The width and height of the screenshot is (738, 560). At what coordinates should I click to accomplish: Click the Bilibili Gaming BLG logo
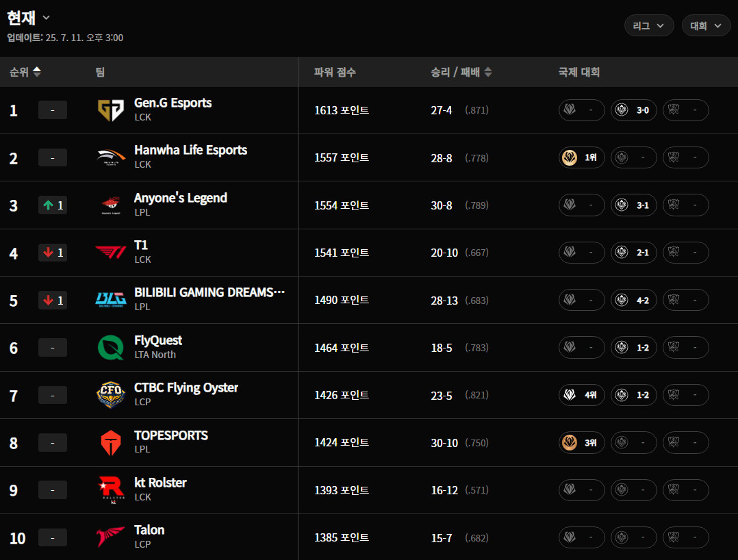click(x=111, y=300)
